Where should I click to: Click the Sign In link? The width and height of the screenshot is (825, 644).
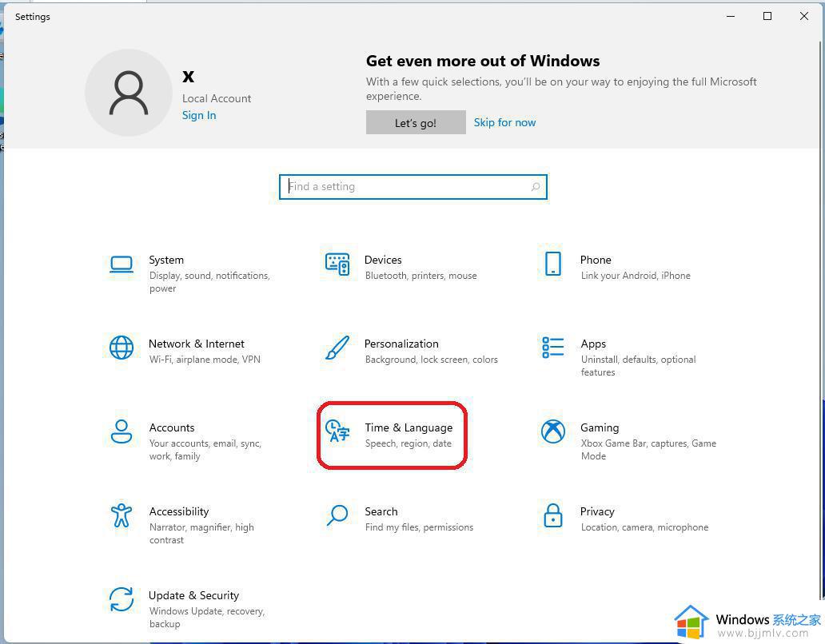(x=199, y=115)
